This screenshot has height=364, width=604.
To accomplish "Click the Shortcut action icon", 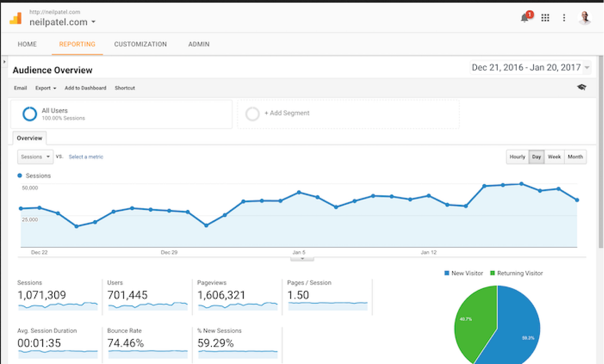I will coord(124,88).
